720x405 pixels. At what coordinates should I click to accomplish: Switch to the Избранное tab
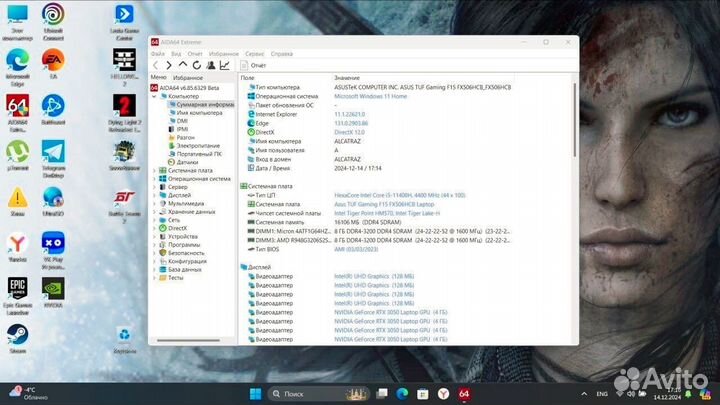click(x=188, y=77)
